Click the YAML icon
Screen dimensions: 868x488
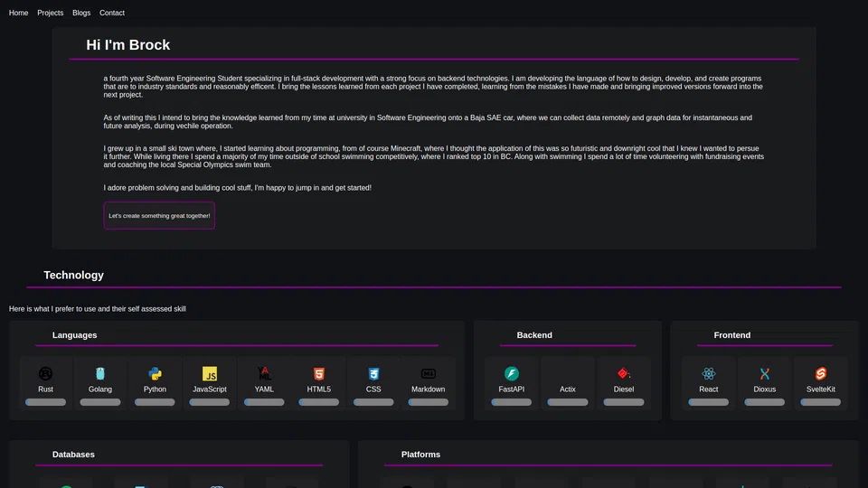(264, 374)
